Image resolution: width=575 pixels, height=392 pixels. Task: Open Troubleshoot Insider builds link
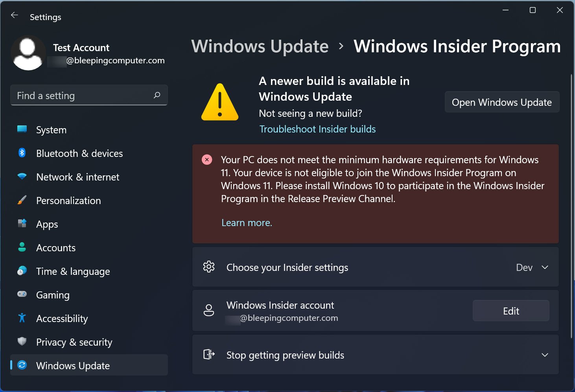(317, 129)
